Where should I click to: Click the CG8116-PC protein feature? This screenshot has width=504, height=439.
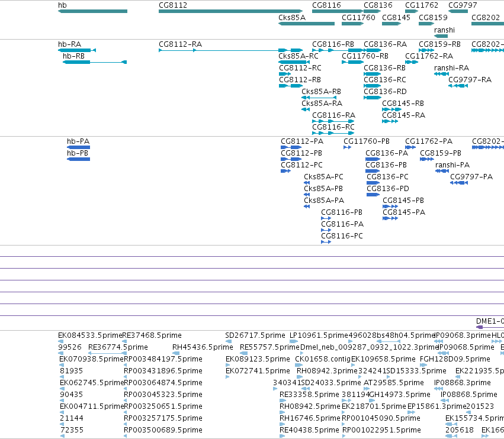pyautogui.click(x=326, y=242)
